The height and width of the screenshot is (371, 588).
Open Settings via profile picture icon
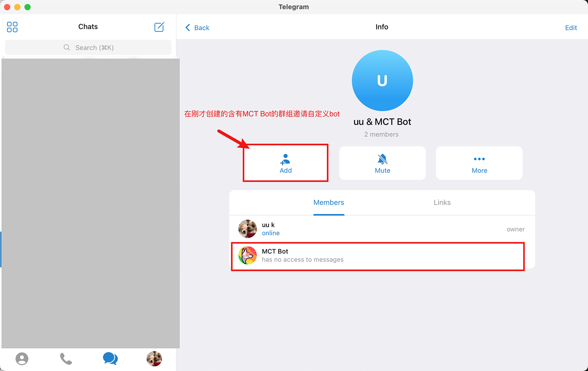154,359
